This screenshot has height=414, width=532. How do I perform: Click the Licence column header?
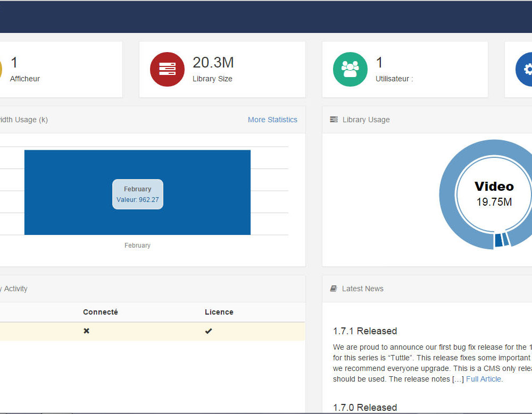[x=219, y=312]
